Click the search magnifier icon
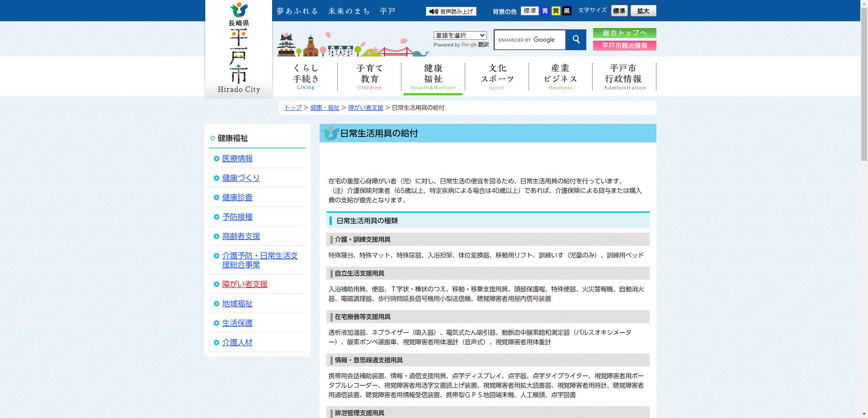 (576, 40)
